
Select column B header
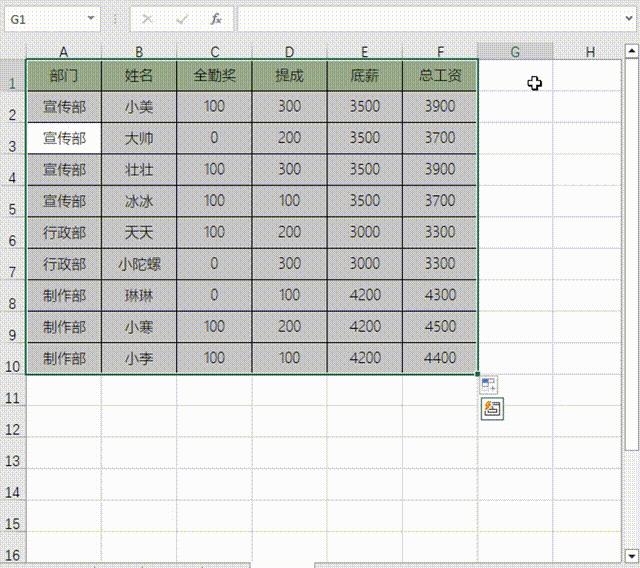[139, 52]
